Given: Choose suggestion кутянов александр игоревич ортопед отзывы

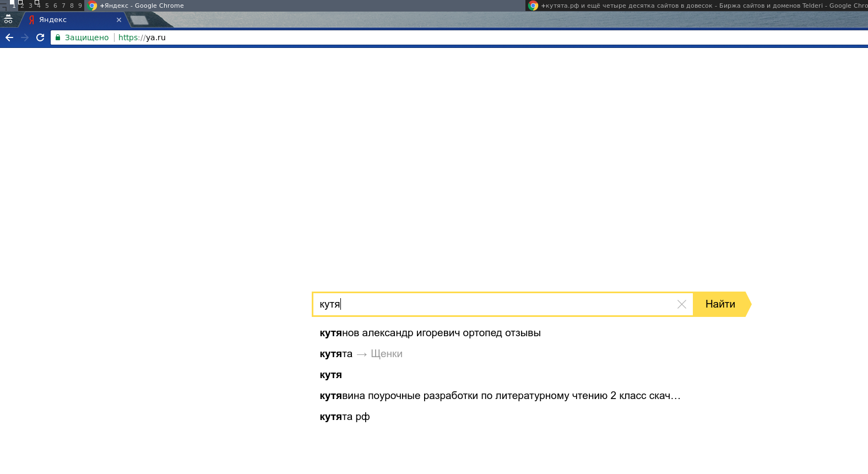Looking at the screenshot, I should (x=430, y=333).
